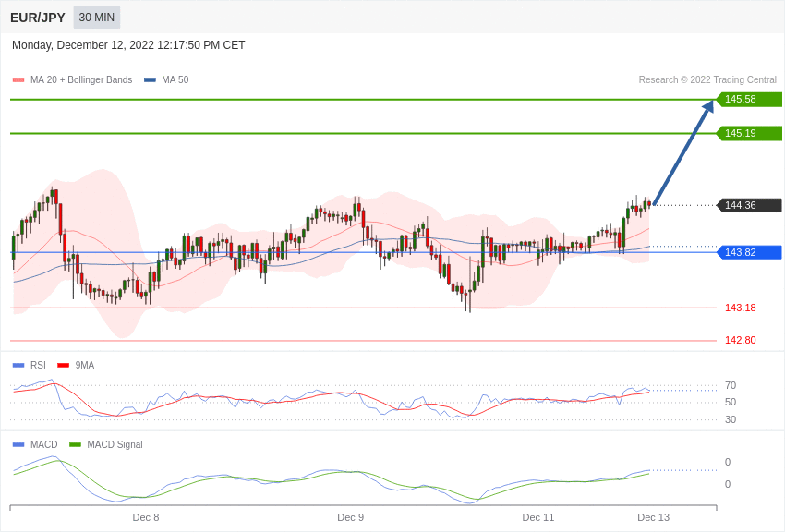Click the pink MA 20 Bollinger Bands swatch
The height and width of the screenshot is (532, 785).
click(18, 80)
